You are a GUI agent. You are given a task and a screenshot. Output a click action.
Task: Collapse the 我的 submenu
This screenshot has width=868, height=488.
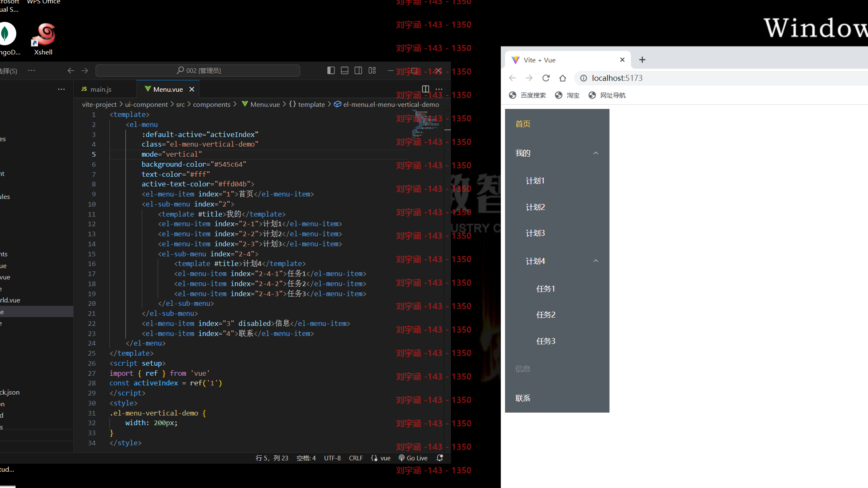557,153
